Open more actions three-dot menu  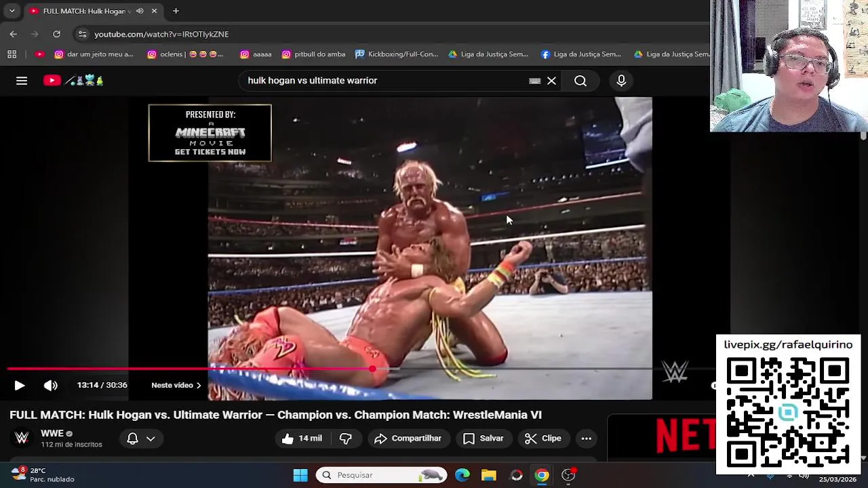tap(587, 439)
